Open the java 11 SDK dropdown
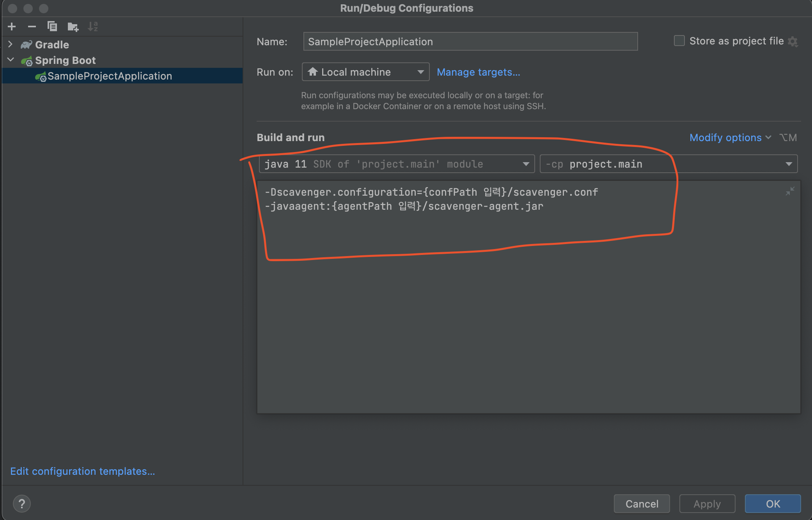This screenshot has width=812, height=520. [396, 164]
